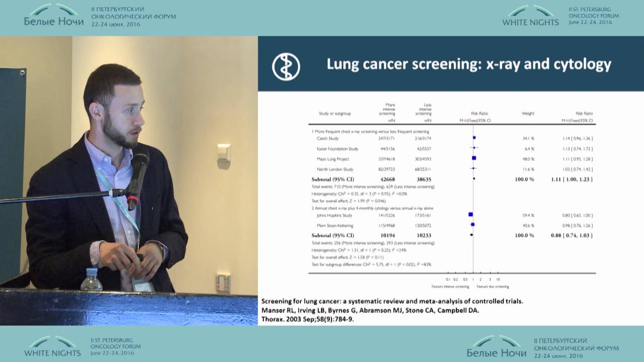
Task: Click the weight '48.0 %' for Mayo Lung Project
Action: point(528,159)
